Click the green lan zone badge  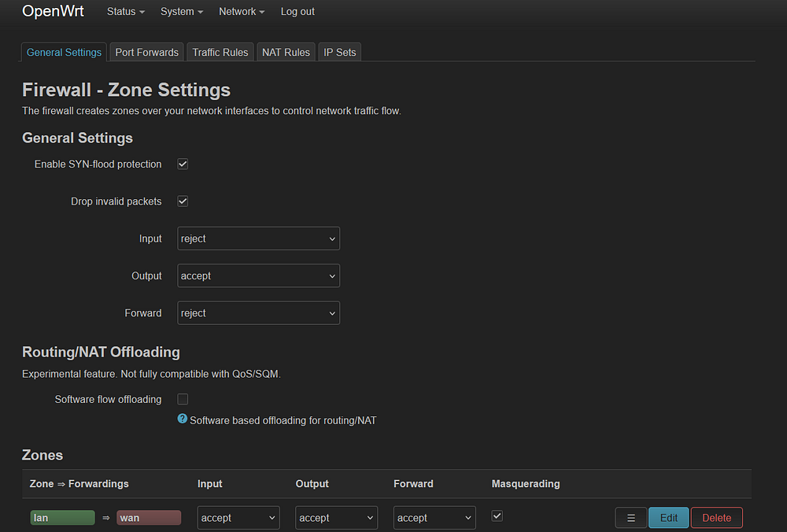coord(62,518)
